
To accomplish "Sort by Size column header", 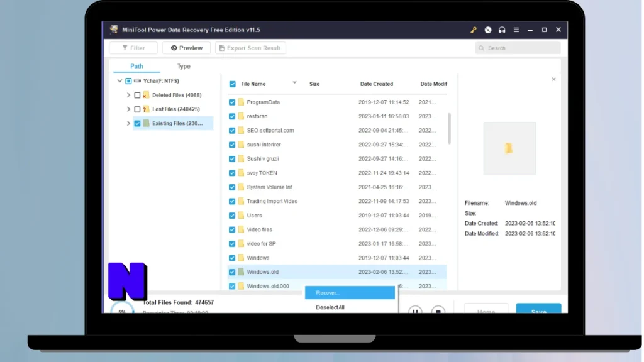I will click(314, 84).
